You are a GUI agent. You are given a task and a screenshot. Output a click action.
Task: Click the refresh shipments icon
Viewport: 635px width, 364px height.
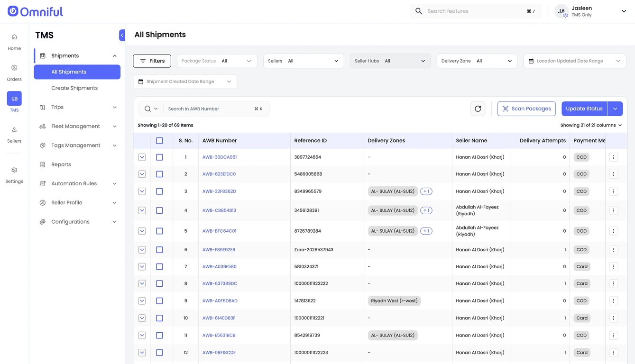point(478,109)
